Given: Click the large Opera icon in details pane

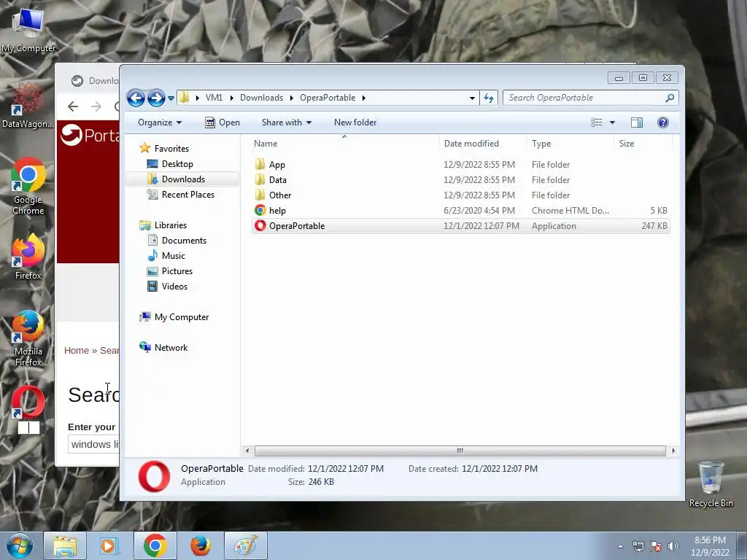Looking at the screenshot, I should 154,476.
